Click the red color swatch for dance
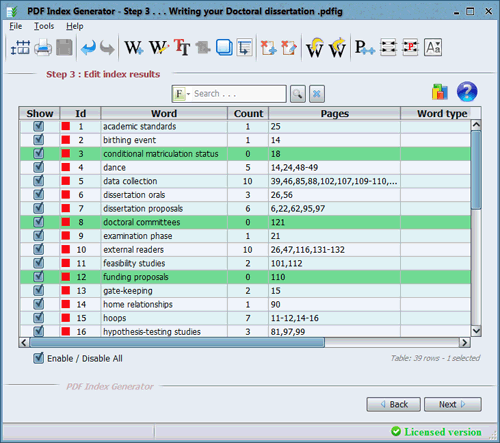The height and width of the screenshot is (443, 500). tap(66, 167)
